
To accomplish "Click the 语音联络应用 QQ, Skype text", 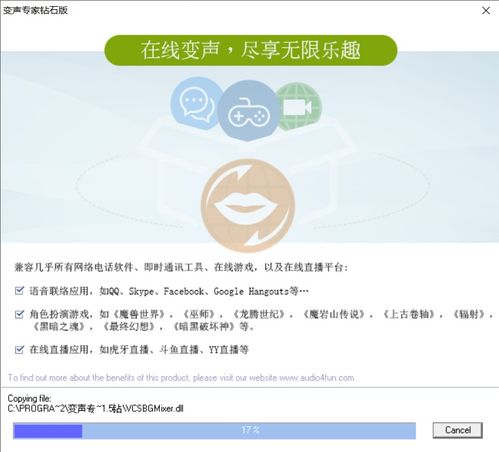I will pyautogui.click(x=169, y=291).
